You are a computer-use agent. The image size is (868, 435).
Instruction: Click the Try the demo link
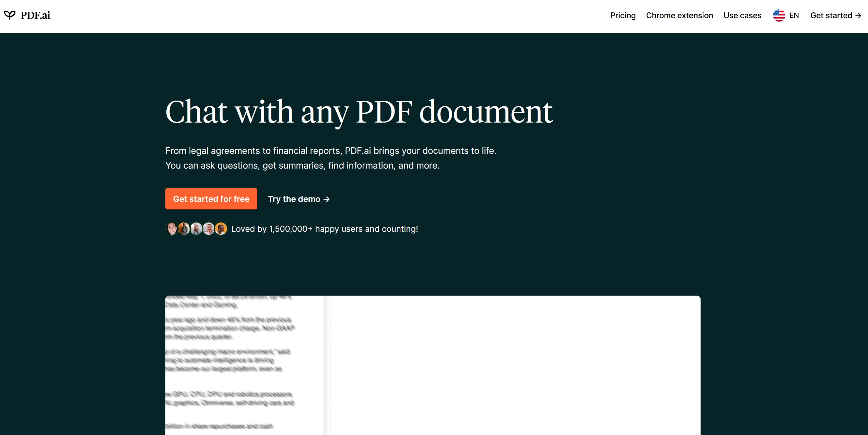298,199
